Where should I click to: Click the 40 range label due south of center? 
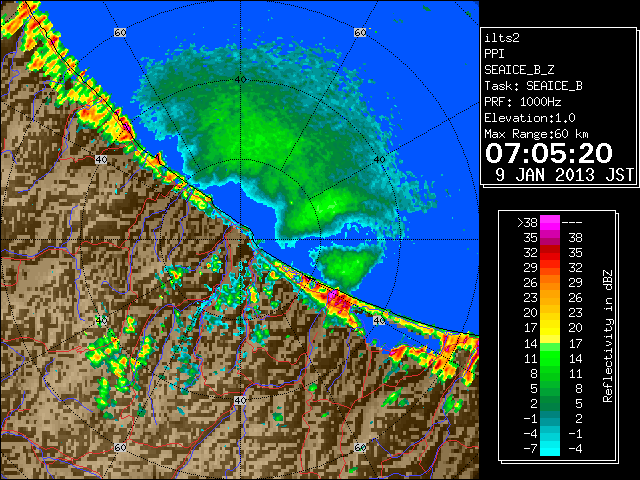[240, 400]
